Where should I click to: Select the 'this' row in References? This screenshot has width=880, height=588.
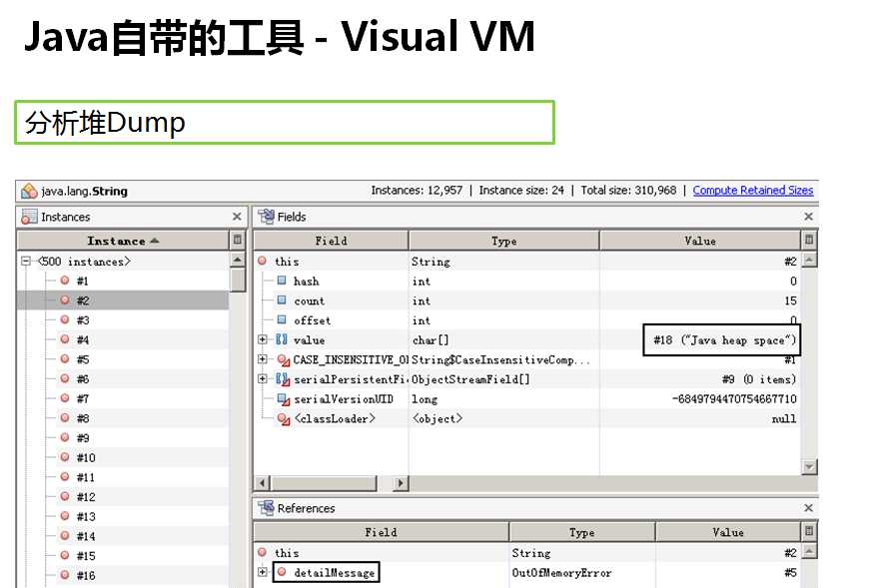tap(527, 553)
